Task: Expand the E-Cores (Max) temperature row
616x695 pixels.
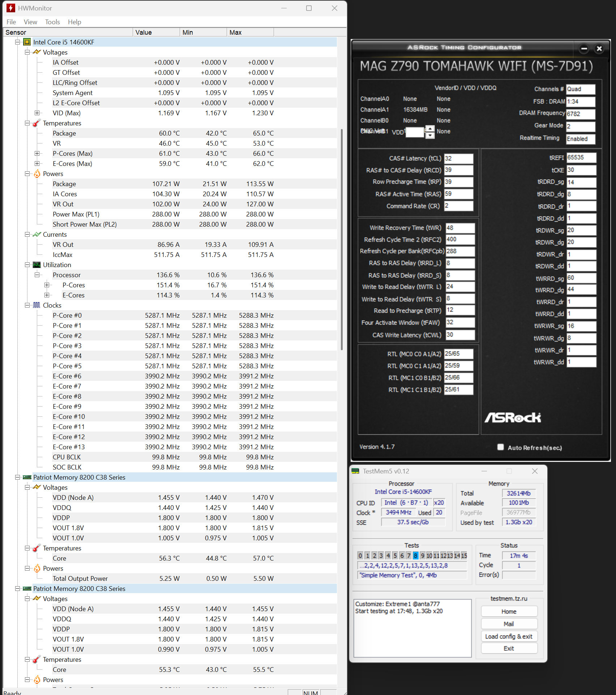Action: coord(37,164)
